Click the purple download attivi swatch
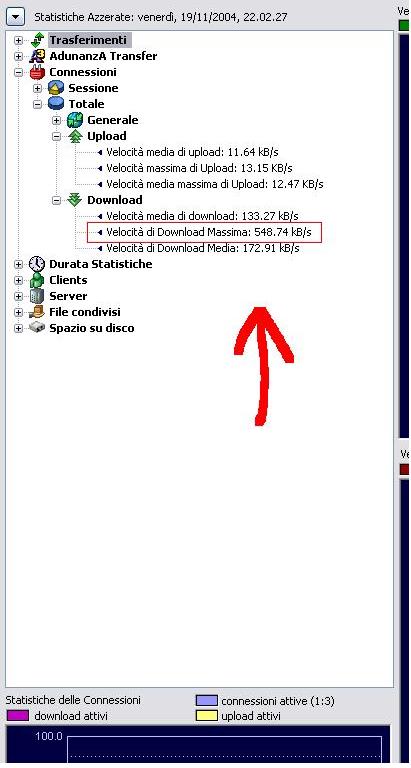The height and width of the screenshot is (768, 411). [18, 716]
